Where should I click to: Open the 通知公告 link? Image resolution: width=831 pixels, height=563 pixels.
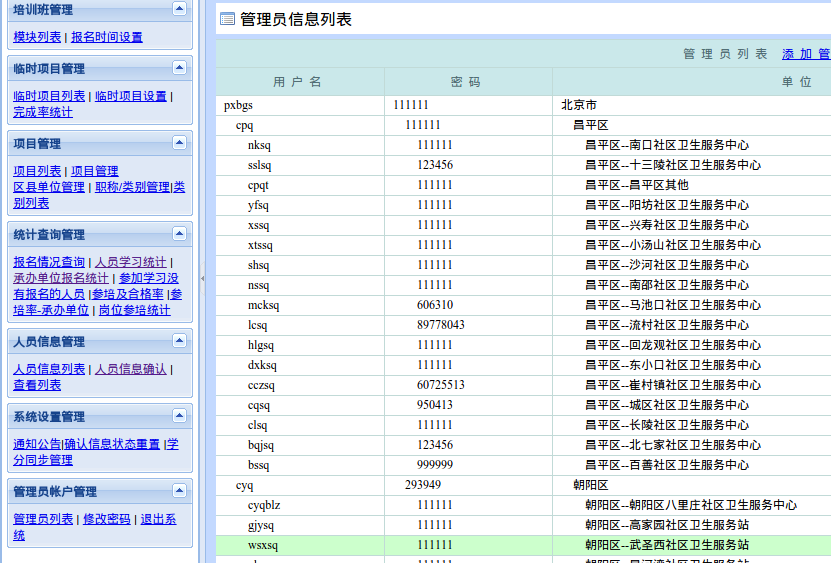coord(37,444)
